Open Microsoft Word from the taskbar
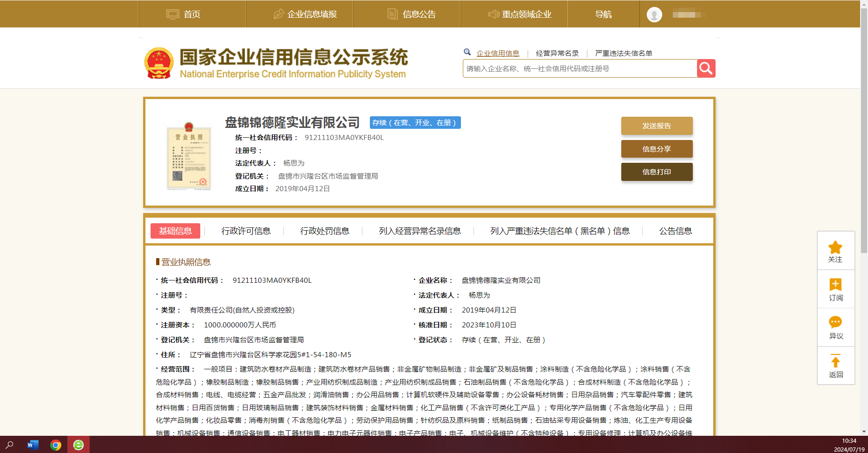This screenshot has height=453, width=868. tap(33, 445)
